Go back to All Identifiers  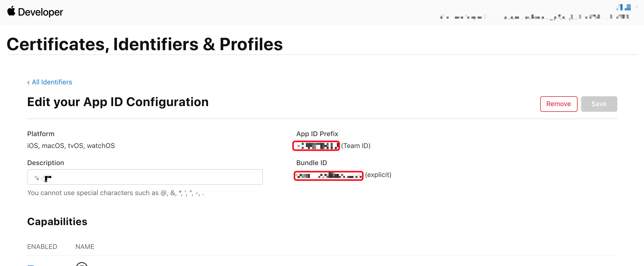[52, 82]
